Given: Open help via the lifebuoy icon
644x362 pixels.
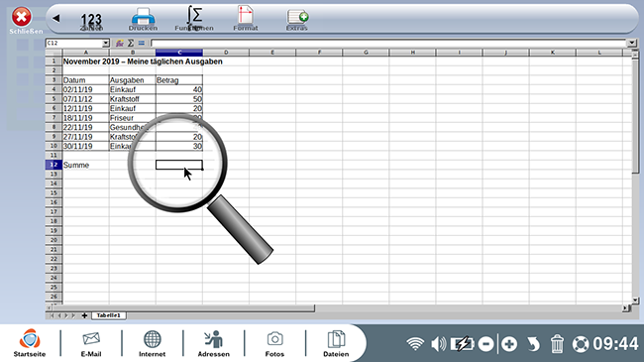Looking at the screenshot, I should coord(581,344).
